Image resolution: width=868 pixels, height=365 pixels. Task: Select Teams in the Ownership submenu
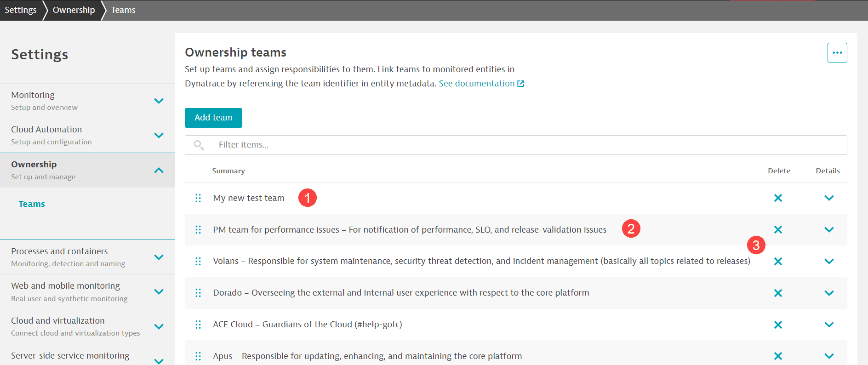(32, 204)
